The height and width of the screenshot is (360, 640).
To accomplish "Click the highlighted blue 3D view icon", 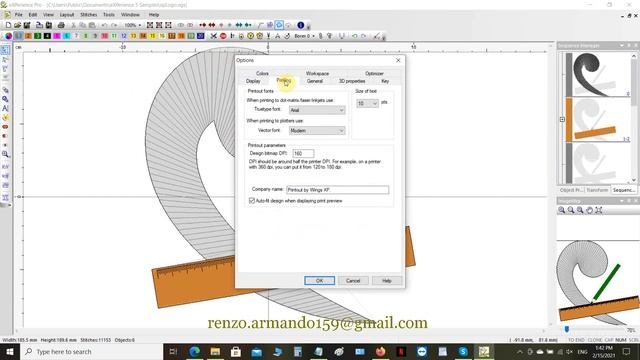I will [x=279, y=25].
